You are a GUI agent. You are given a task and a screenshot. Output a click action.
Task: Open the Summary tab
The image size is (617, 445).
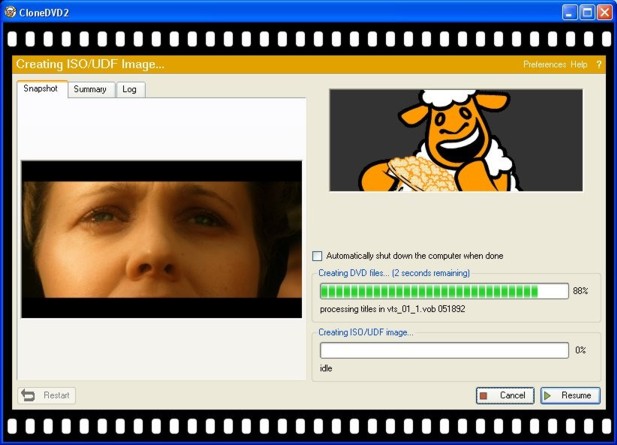[90, 89]
